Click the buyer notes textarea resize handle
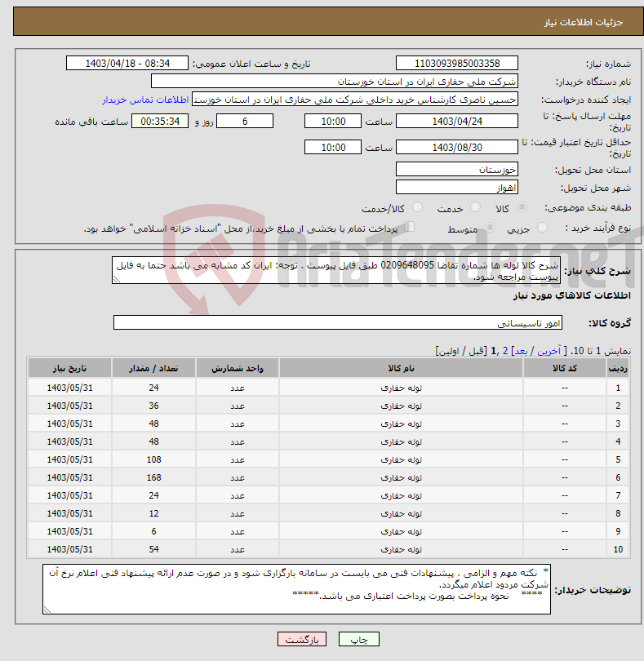The height and width of the screenshot is (661, 644). point(47,610)
